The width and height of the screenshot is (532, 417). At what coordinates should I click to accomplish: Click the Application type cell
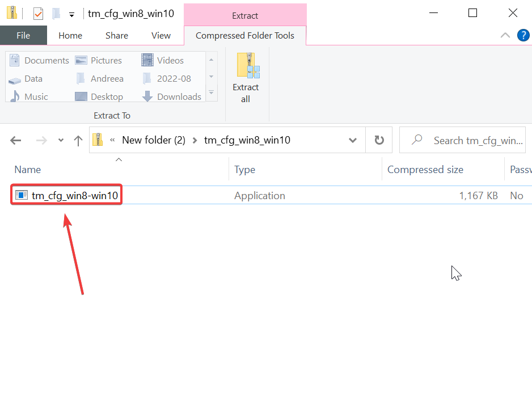click(260, 195)
